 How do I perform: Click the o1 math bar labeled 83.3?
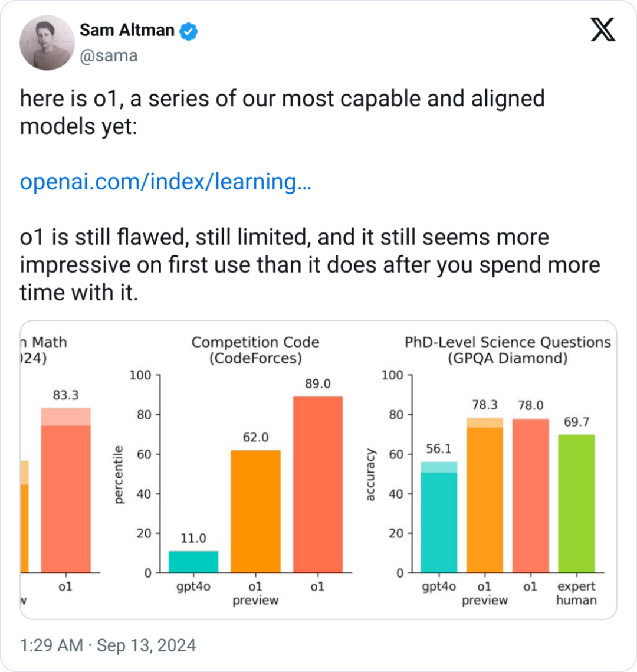tap(65, 490)
